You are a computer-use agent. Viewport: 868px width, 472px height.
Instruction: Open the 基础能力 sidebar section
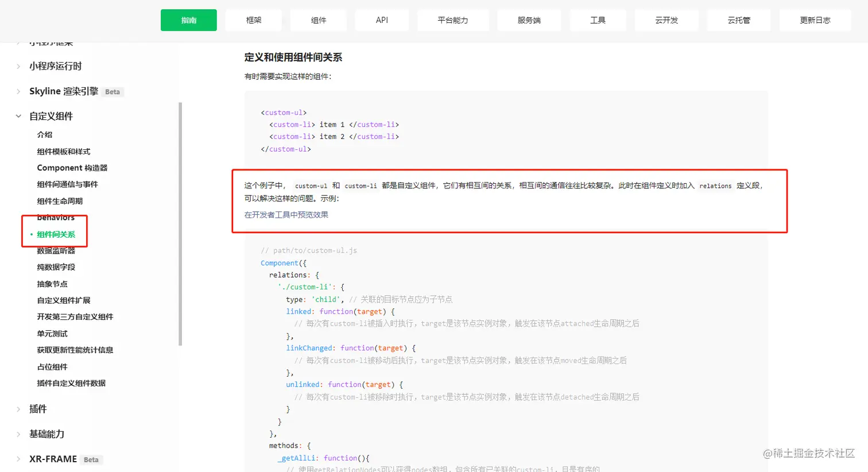click(x=47, y=434)
